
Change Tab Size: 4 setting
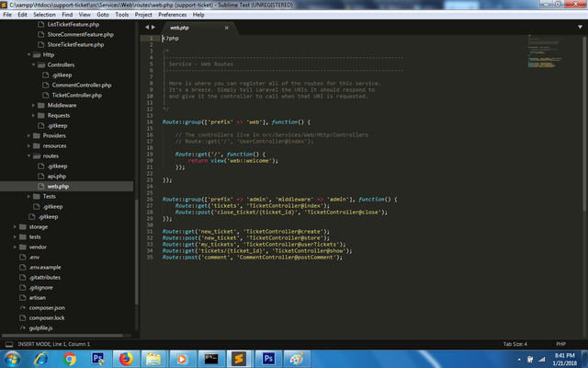[x=514, y=344]
